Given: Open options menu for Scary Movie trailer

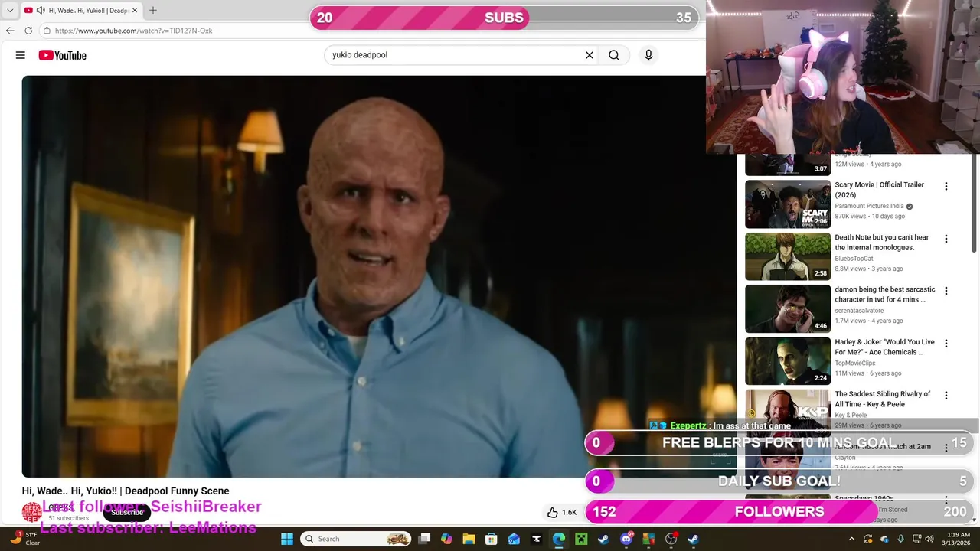Looking at the screenshot, I should pos(946,186).
